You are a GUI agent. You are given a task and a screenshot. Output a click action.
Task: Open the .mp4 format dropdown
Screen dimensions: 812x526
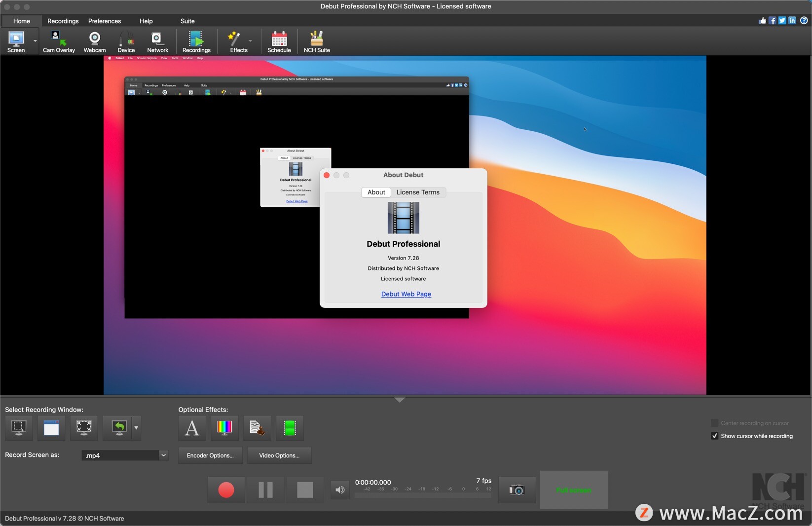(125, 455)
